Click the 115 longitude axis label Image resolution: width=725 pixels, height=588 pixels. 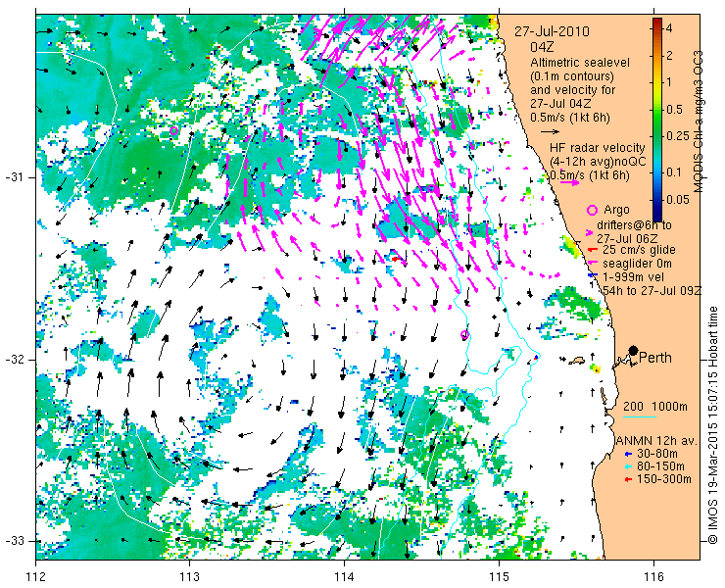pyautogui.click(x=499, y=577)
